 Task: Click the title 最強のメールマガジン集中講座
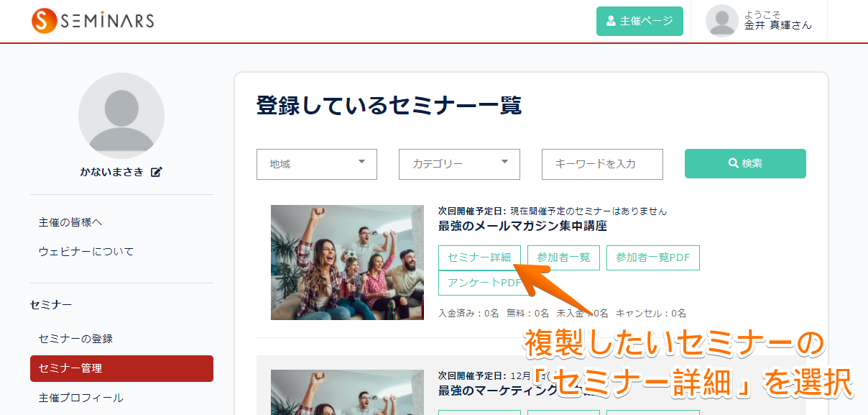522,226
